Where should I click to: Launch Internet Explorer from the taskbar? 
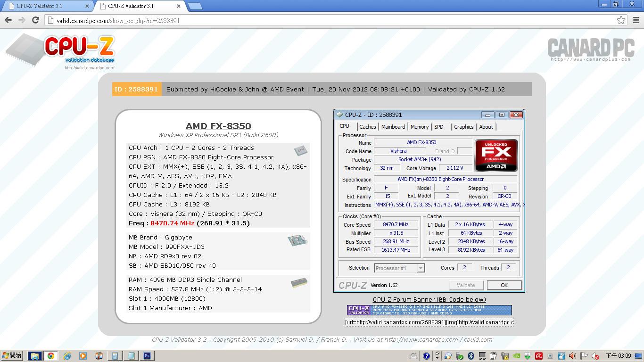click(x=67, y=356)
